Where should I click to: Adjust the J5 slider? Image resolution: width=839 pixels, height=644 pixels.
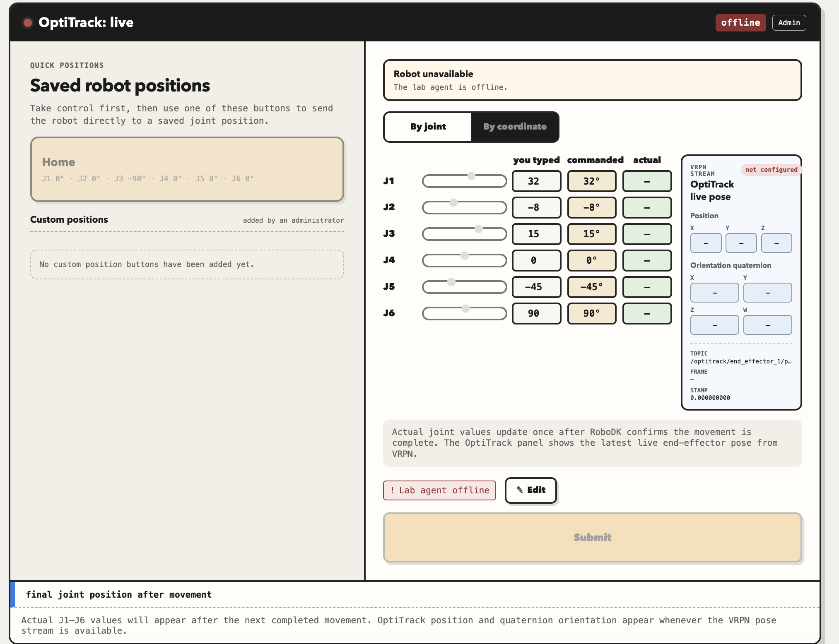coord(464,287)
